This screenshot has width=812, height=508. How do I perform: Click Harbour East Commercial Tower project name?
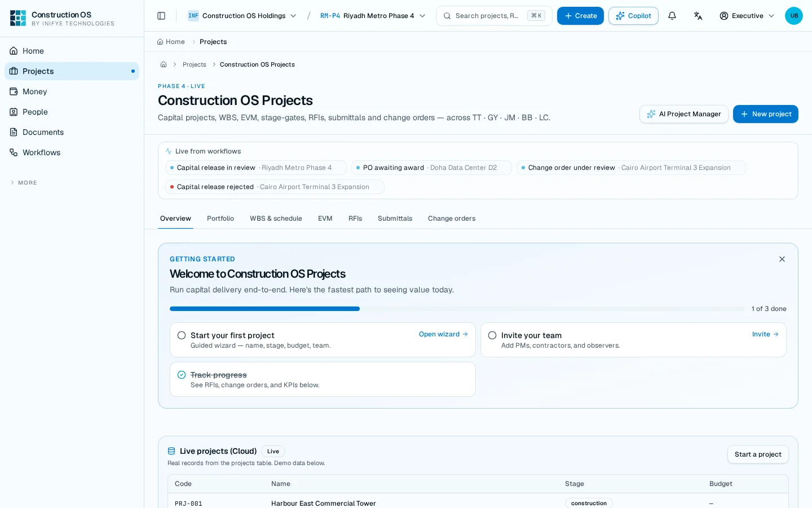[323, 503]
